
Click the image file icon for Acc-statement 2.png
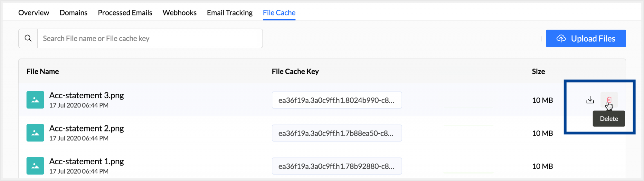point(35,133)
